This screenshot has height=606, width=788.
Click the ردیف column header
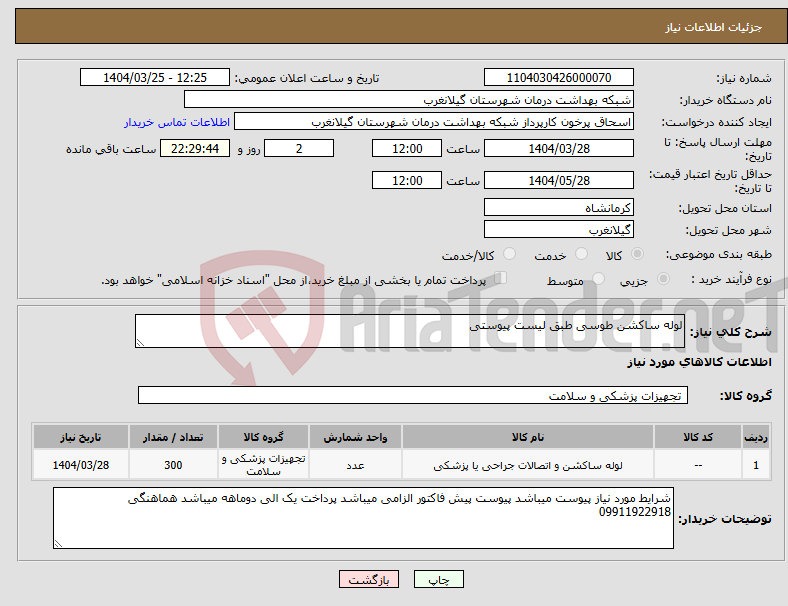755,437
